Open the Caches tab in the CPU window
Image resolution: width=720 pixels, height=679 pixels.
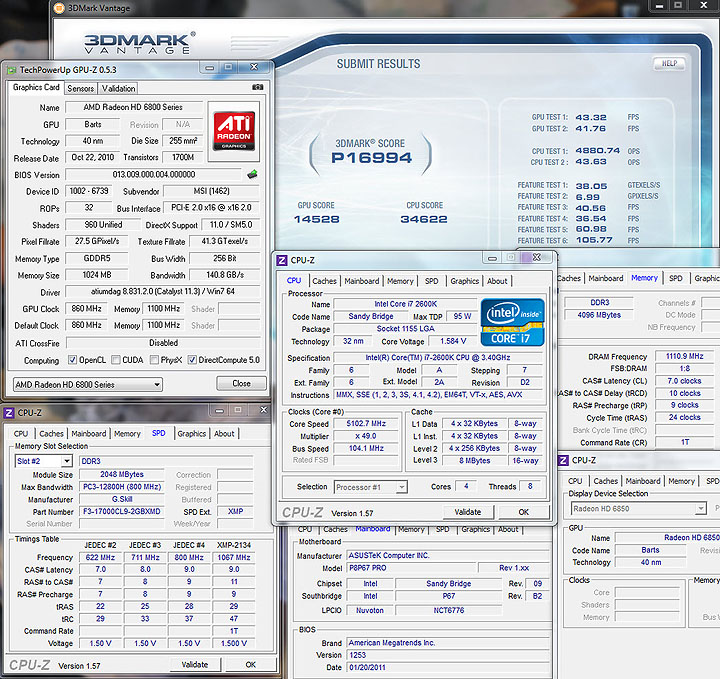tap(325, 281)
